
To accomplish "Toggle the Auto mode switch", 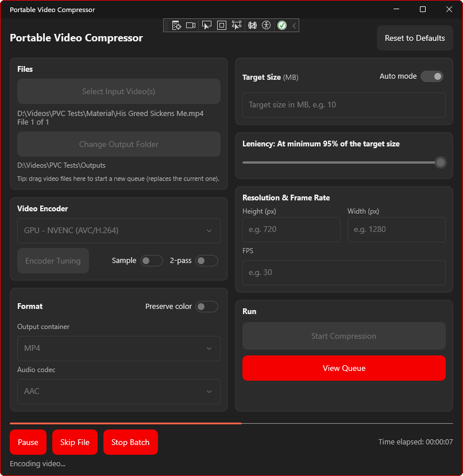I will (432, 76).
